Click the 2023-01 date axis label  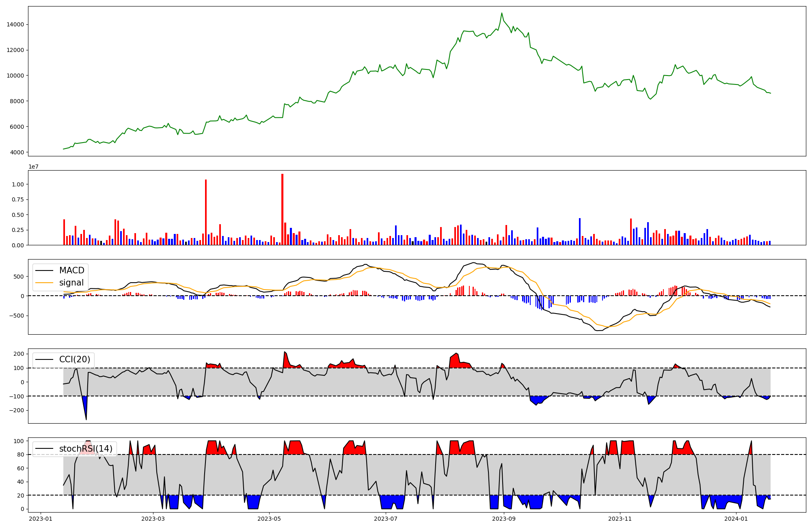(x=41, y=519)
